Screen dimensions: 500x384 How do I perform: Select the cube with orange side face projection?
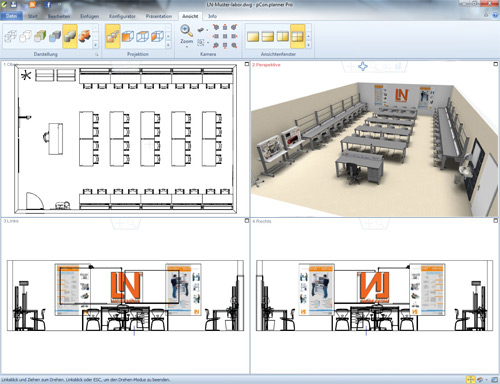point(157,36)
